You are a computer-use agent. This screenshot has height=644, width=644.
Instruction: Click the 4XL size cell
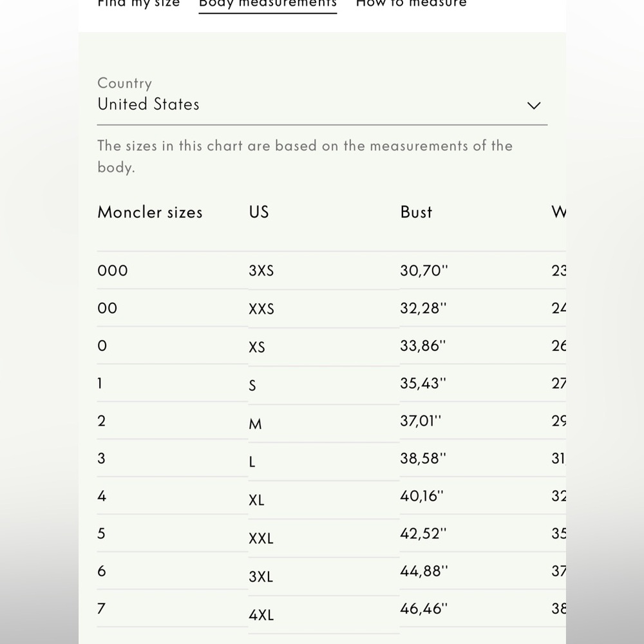click(261, 615)
